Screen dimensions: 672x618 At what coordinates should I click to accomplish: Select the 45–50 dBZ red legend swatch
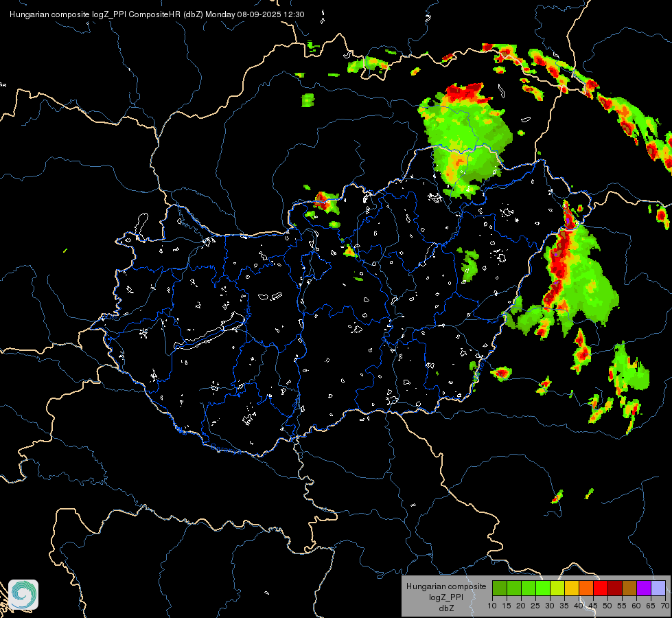[601, 588]
